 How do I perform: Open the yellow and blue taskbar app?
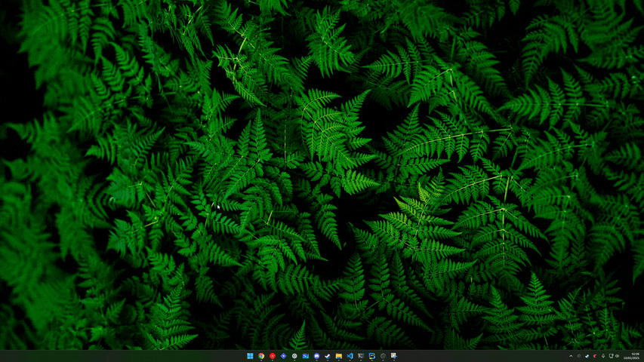pyautogui.click(x=372, y=356)
